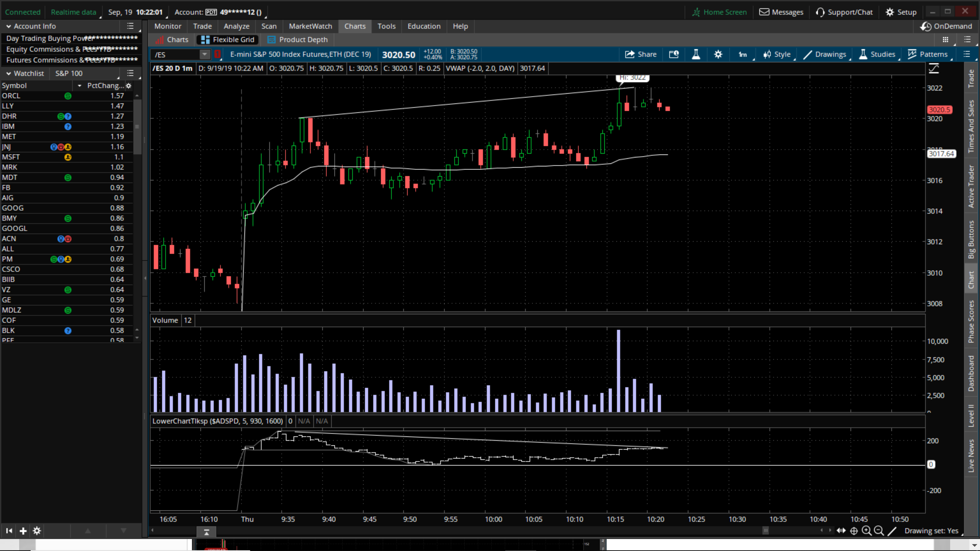980x551 pixels.
Task: Open watchlist column settings gear
Action: pyautogui.click(x=129, y=85)
